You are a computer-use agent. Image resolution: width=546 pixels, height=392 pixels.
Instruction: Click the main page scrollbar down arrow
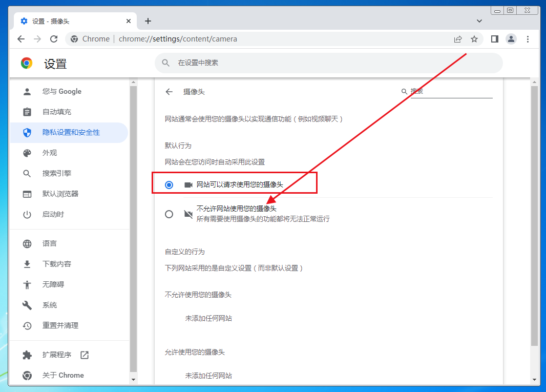coord(535,380)
